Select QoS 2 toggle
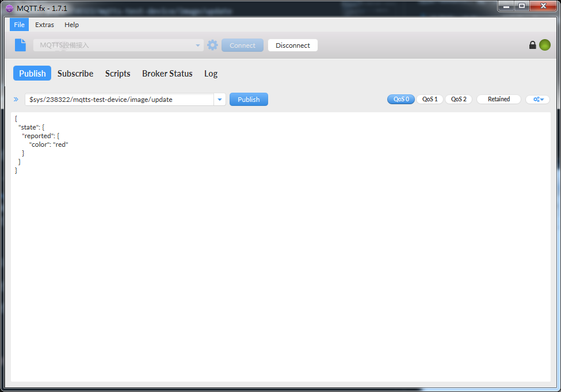 pos(459,99)
